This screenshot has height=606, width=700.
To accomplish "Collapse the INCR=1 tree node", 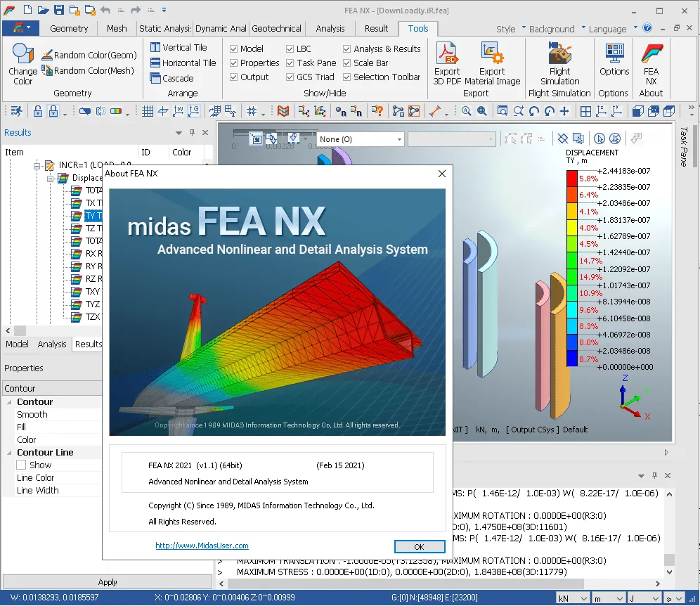I will pyautogui.click(x=37, y=166).
